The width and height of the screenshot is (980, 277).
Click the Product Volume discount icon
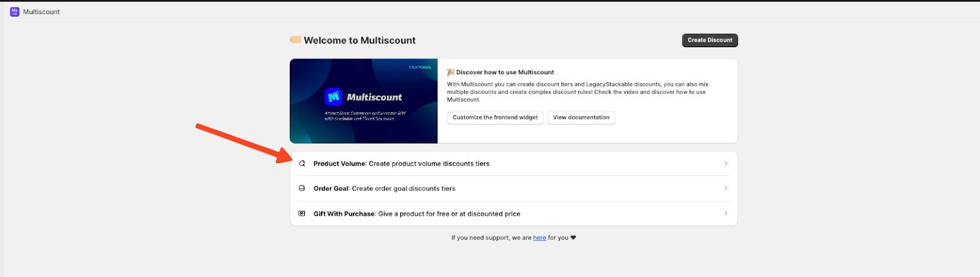click(x=302, y=164)
